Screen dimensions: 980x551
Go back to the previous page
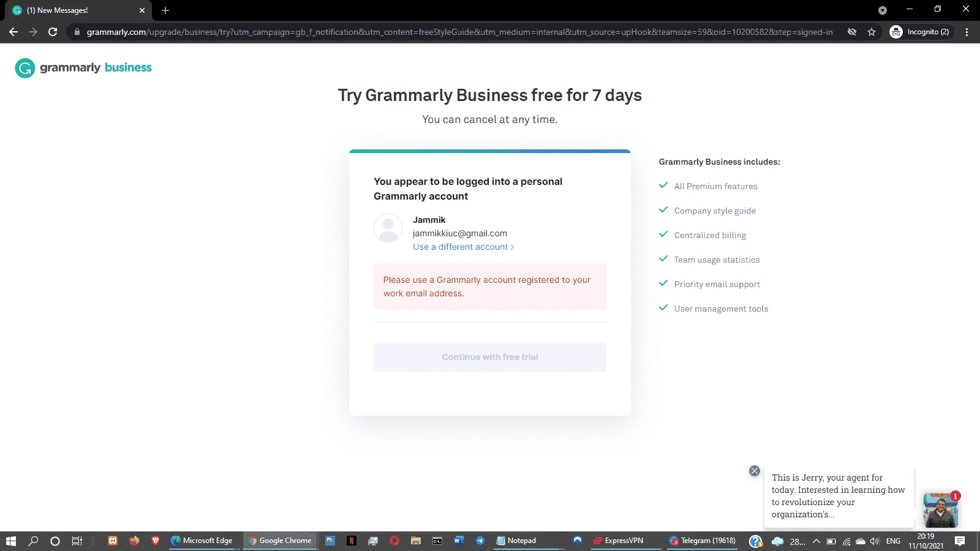[13, 32]
